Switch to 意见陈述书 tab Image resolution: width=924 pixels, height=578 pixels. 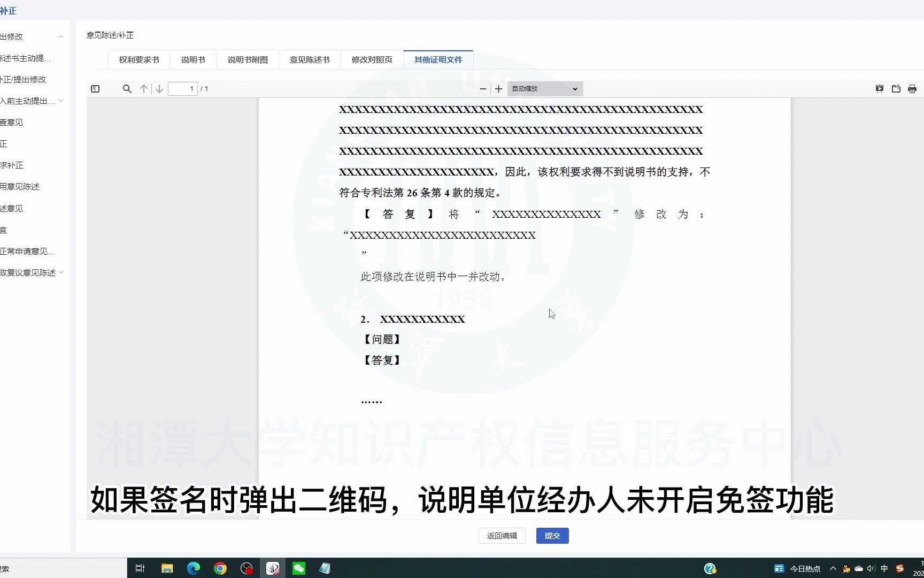[310, 60]
